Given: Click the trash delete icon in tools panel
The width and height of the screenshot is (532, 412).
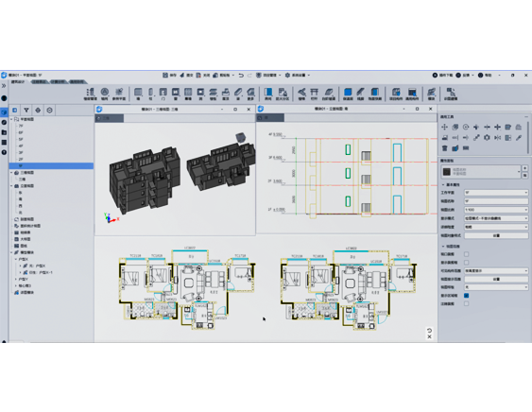Looking at the screenshot, I should (444, 148).
